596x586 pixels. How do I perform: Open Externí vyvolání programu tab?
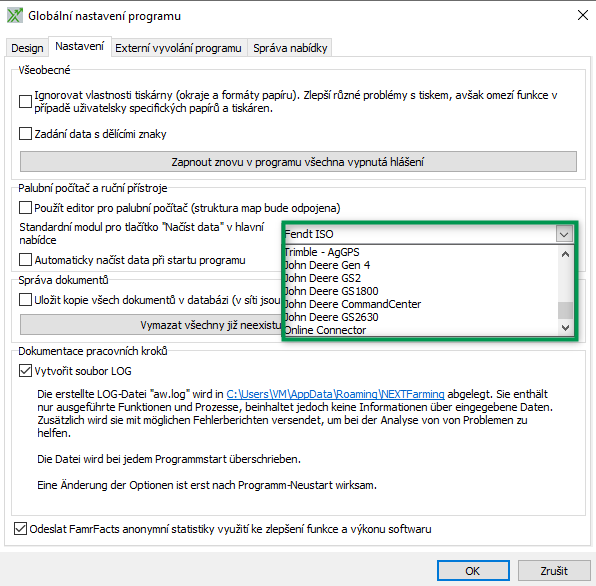pyautogui.click(x=178, y=48)
